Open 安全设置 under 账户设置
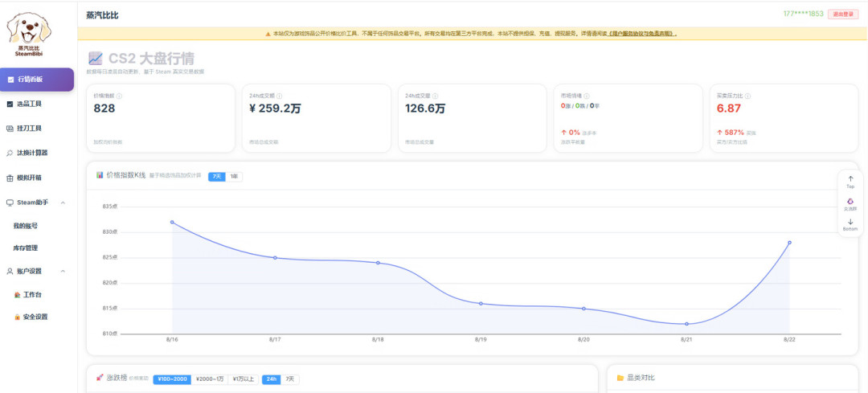The width and height of the screenshot is (868, 393). coord(35,317)
